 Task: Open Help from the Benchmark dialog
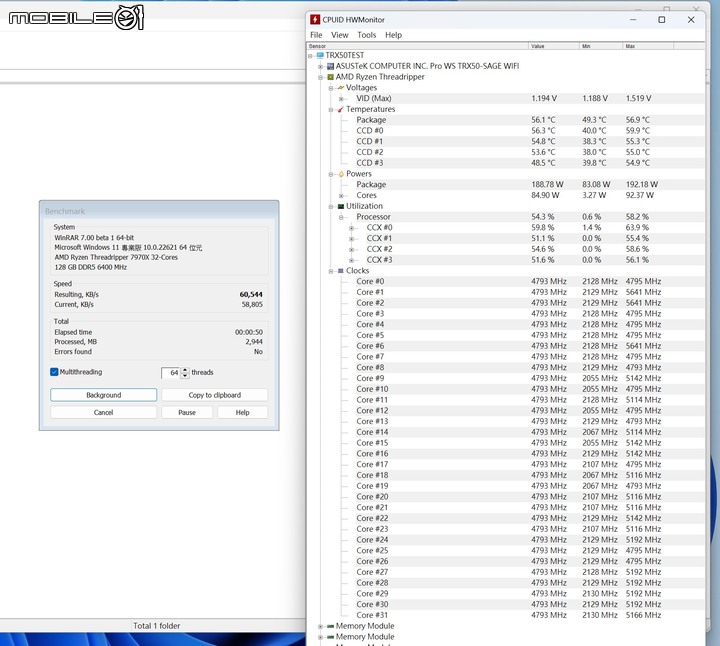click(x=242, y=412)
